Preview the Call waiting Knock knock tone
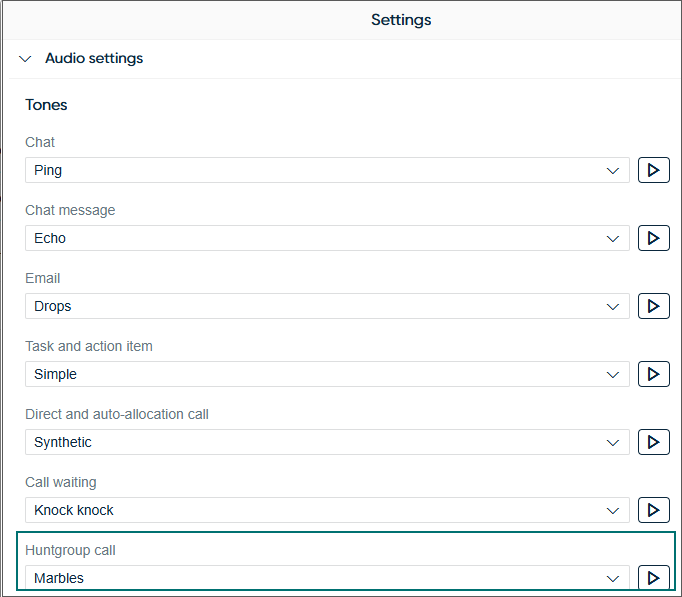The height and width of the screenshot is (597, 682). coord(653,510)
